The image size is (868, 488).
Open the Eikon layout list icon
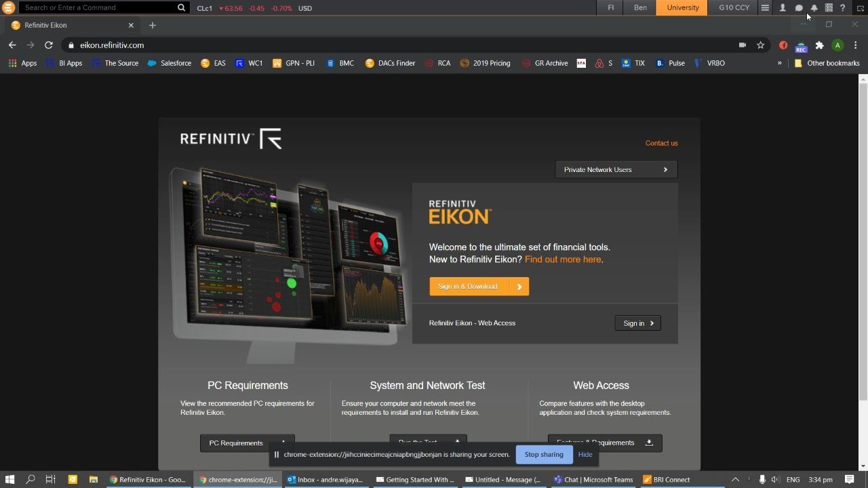(x=829, y=8)
